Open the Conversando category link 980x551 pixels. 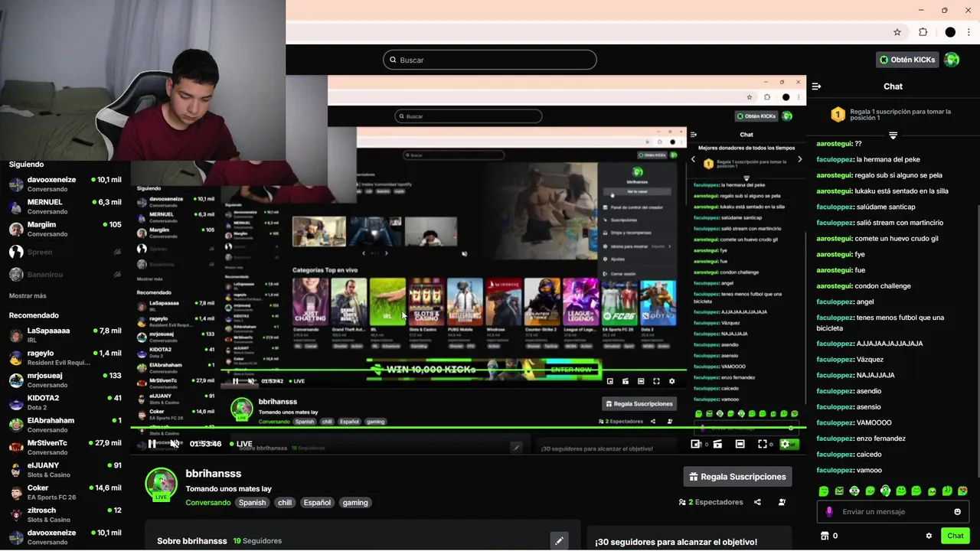pyautogui.click(x=208, y=503)
